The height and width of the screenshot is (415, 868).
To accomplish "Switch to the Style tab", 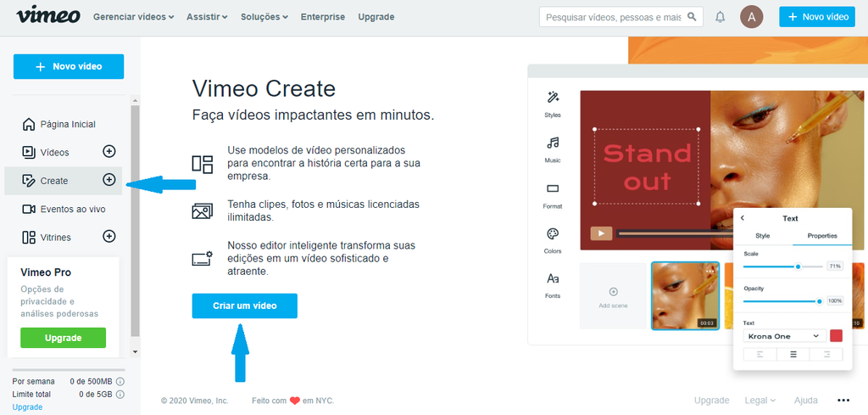I will pos(763,235).
